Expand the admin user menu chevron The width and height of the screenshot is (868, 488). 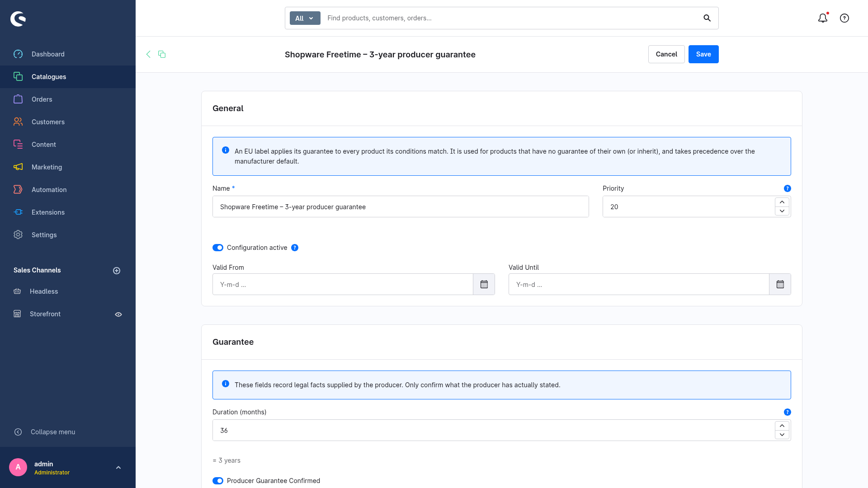118,468
